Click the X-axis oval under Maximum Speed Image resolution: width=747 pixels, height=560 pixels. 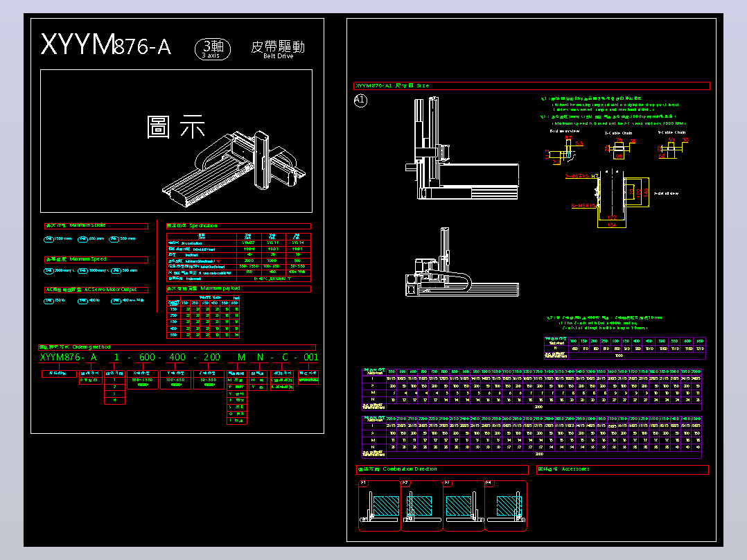49,271
